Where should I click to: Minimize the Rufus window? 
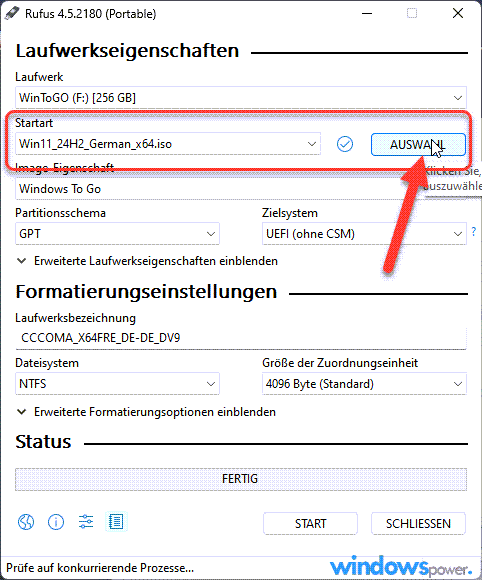[x=367, y=14]
